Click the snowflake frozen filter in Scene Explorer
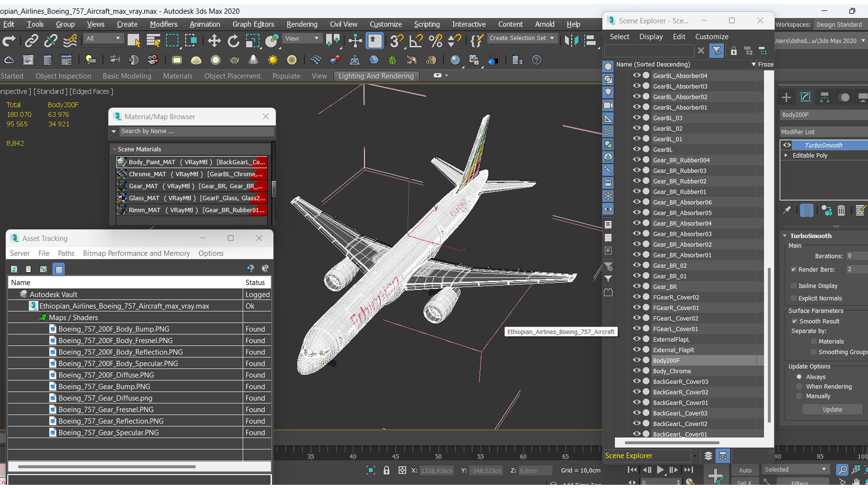Image resolution: width=868 pixels, height=488 pixels. click(x=608, y=196)
